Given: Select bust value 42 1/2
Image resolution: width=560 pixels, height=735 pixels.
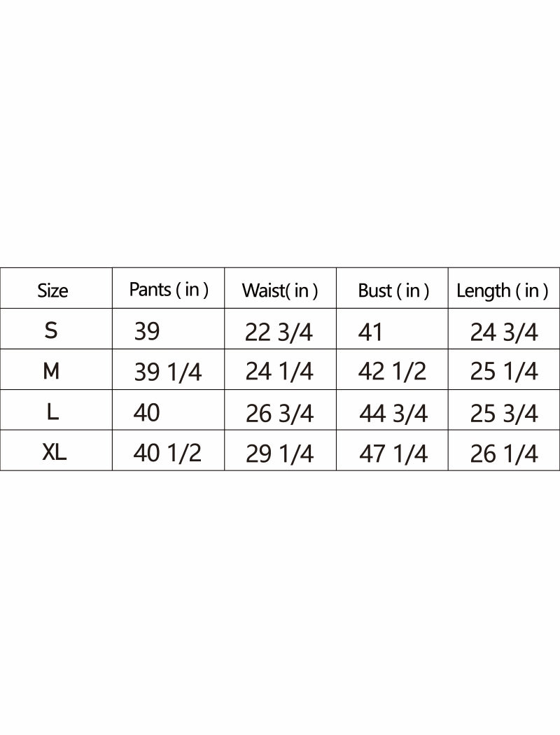Looking at the screenshot, I should point(392,372).
